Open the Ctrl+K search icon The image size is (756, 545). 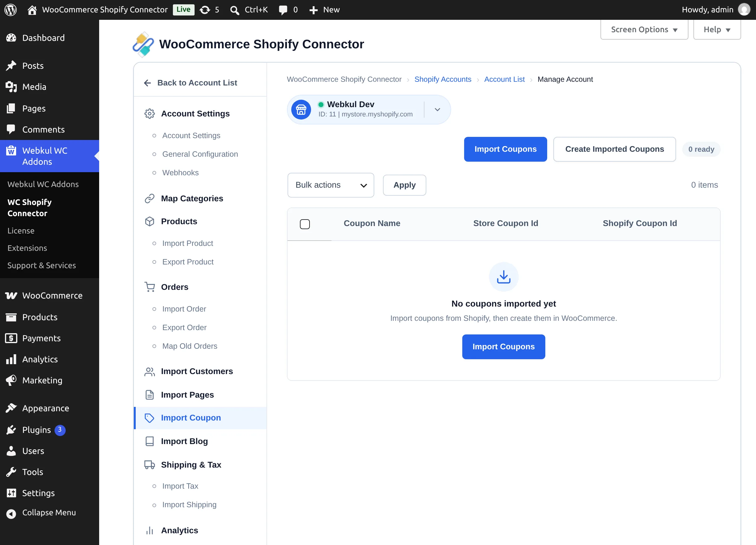tap(235, 10)
